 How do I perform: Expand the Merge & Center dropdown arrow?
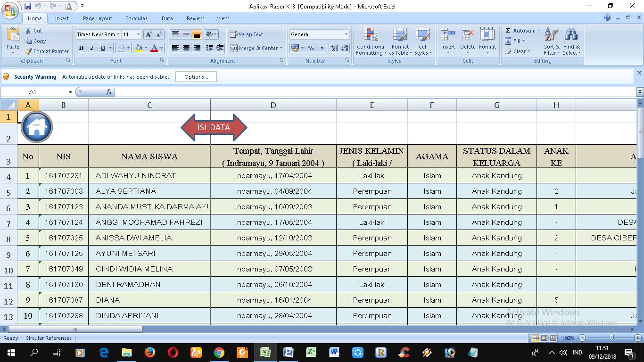click(x=281, y=48)
